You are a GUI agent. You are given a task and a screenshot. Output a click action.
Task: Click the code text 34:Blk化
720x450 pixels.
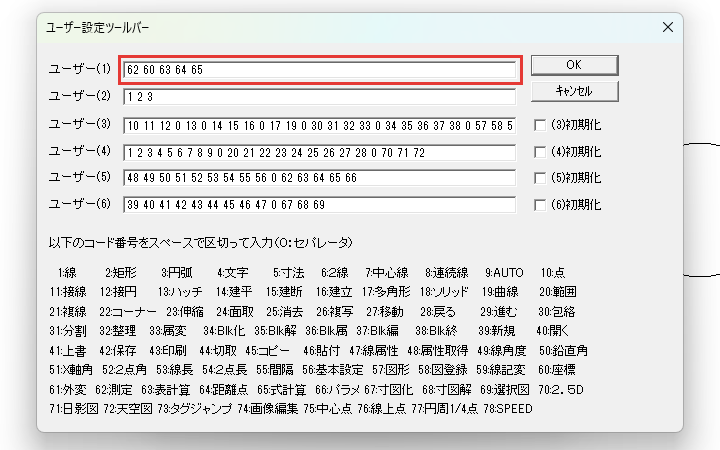point(224,331)
